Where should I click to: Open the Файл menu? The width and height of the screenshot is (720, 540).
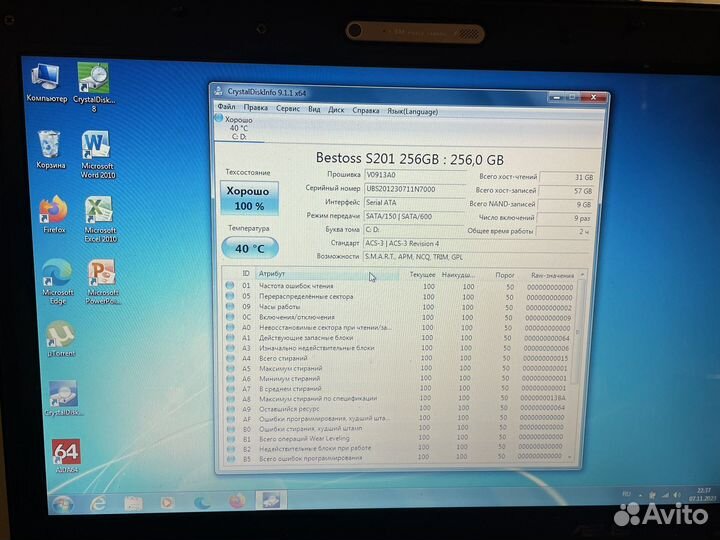(x=226, y=107)
